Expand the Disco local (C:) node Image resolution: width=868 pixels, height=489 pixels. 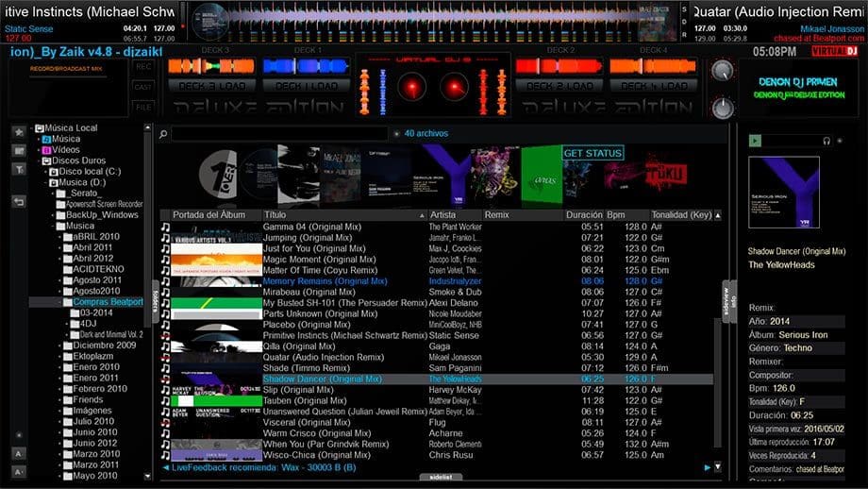click(x=45, y=172)
